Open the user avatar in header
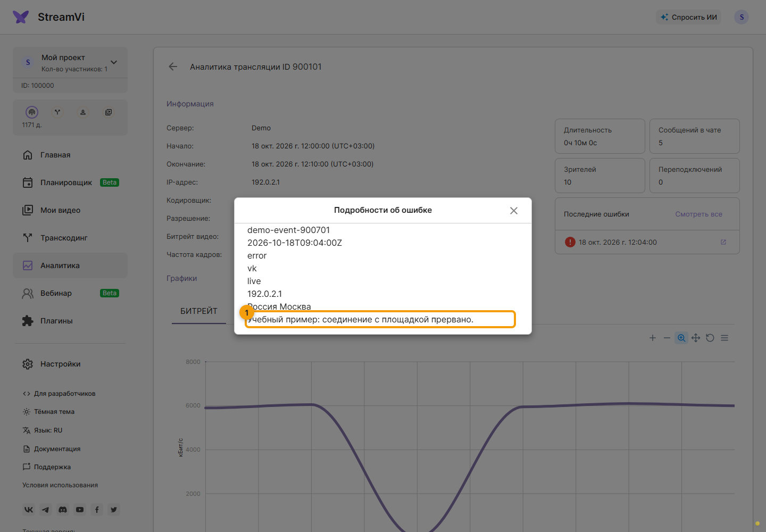The height and width of the screenshot is (532, 766). click(742, 17)
